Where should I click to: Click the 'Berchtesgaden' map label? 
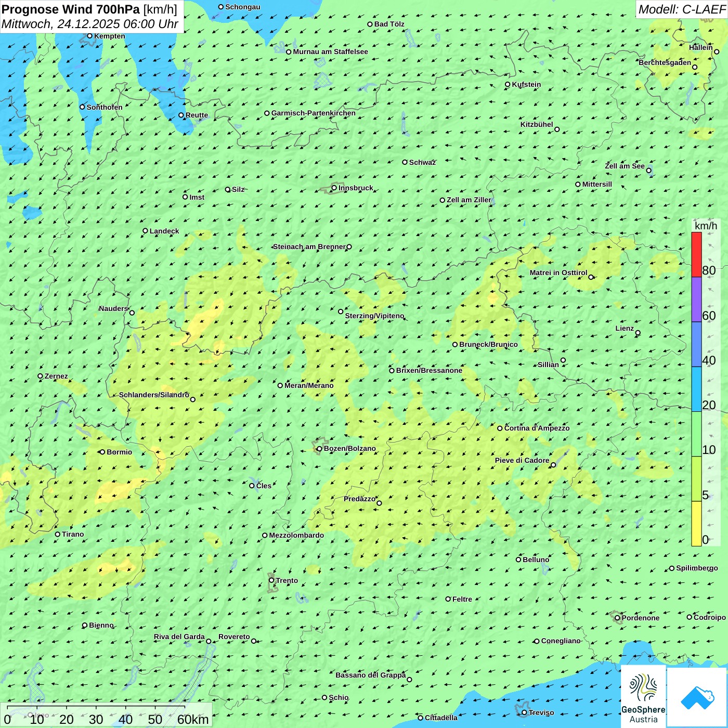[x=665, y=62]
